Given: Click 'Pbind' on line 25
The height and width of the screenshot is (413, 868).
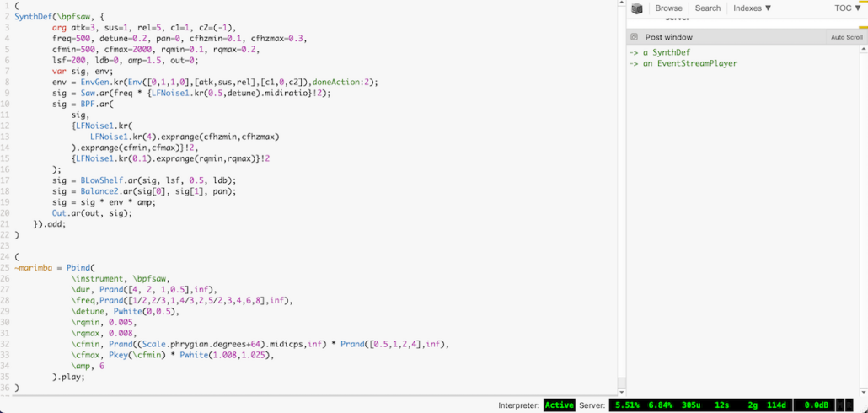Looking at the screenshot, I should (78, 268).
